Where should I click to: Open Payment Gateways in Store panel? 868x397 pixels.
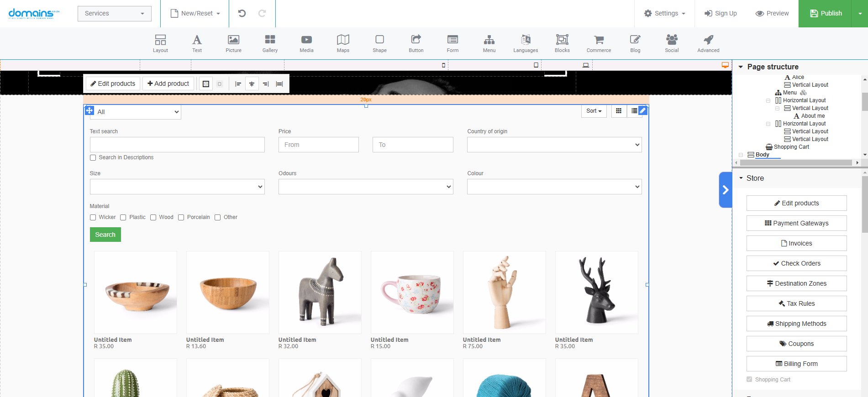796,223
